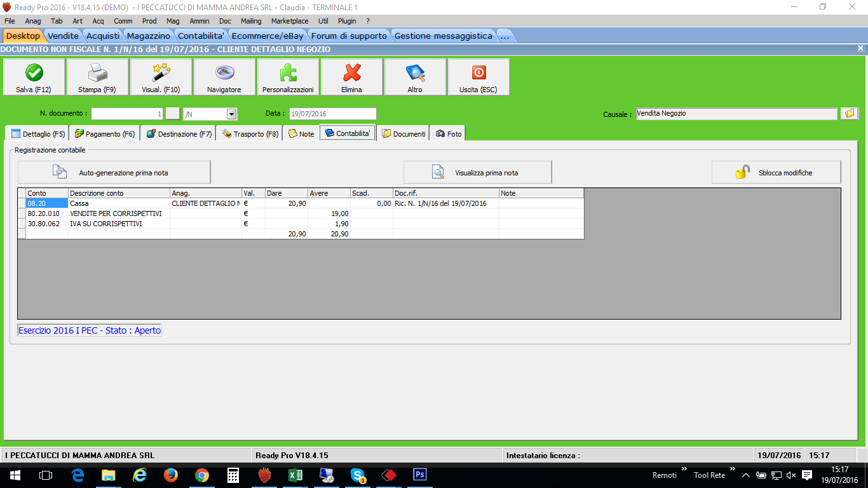Image resolution: width=868 pixels, height=488 pixels.
Task: Open the Tab menu
Action: click(x=57, y=21)
